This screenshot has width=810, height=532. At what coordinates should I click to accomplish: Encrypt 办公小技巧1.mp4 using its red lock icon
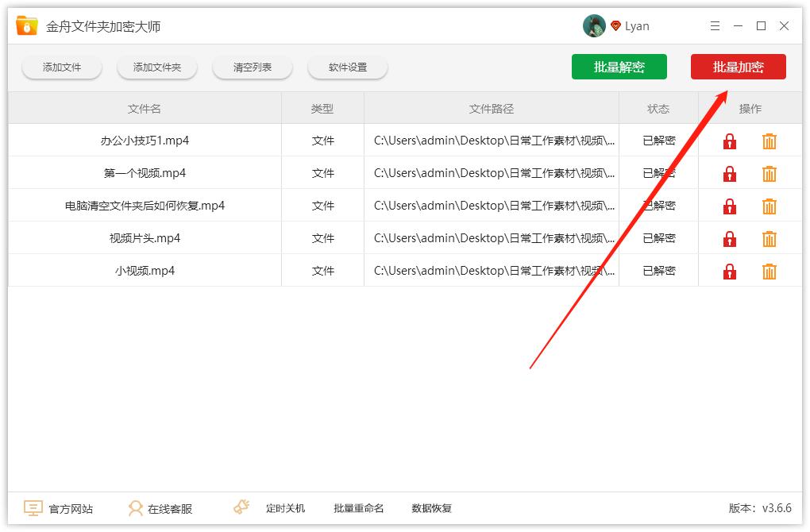pos(729,141)
